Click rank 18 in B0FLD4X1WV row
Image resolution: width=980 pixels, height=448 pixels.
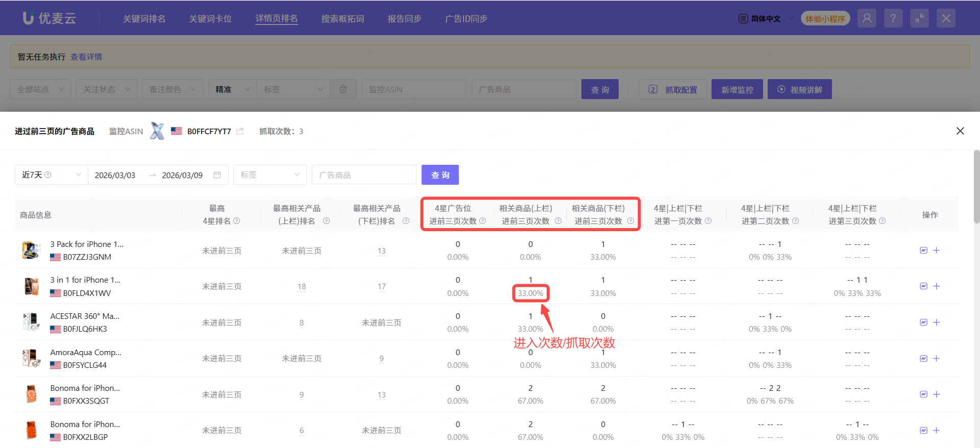[302, 287]
